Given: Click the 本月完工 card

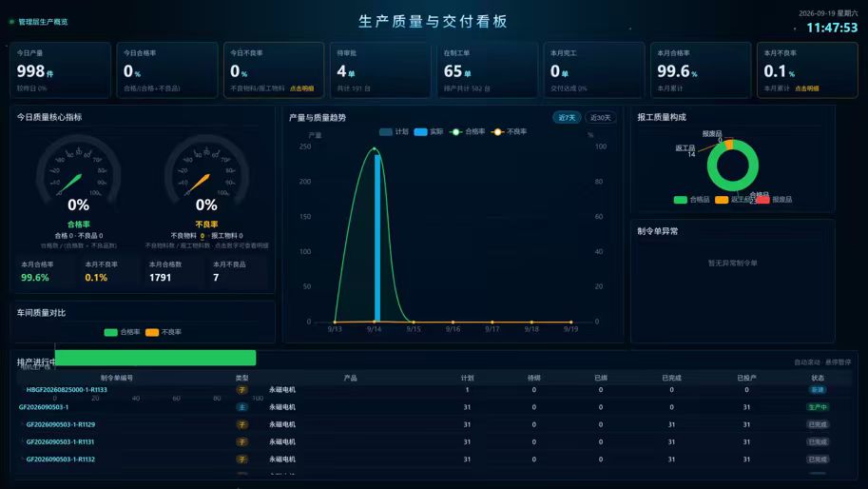Looking at the screenshot, I should [594, 70].
